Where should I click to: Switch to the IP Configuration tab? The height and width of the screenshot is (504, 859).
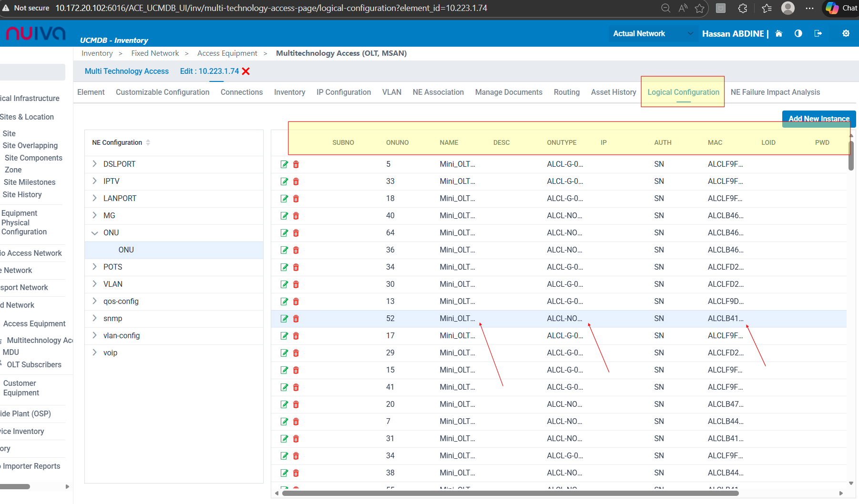click(x=343, y=92)
